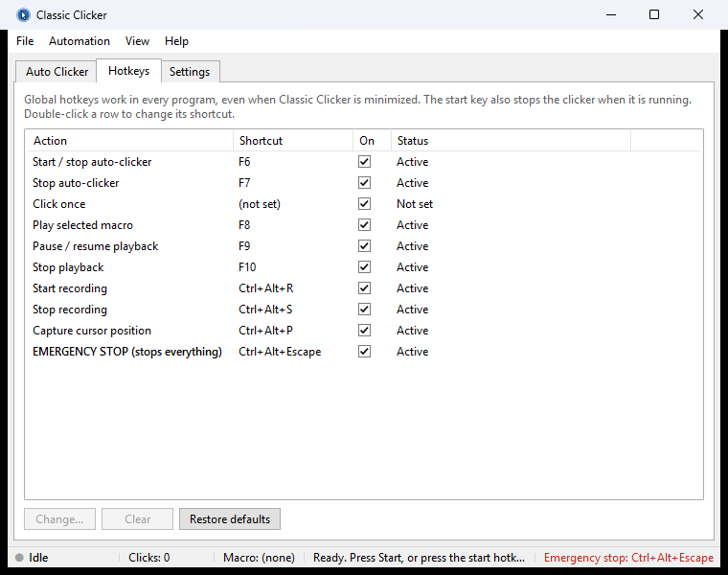This screenshot has height=575, width=728.
Task: Minimize the Classic Clicker window
Action: tap(611, 15)
